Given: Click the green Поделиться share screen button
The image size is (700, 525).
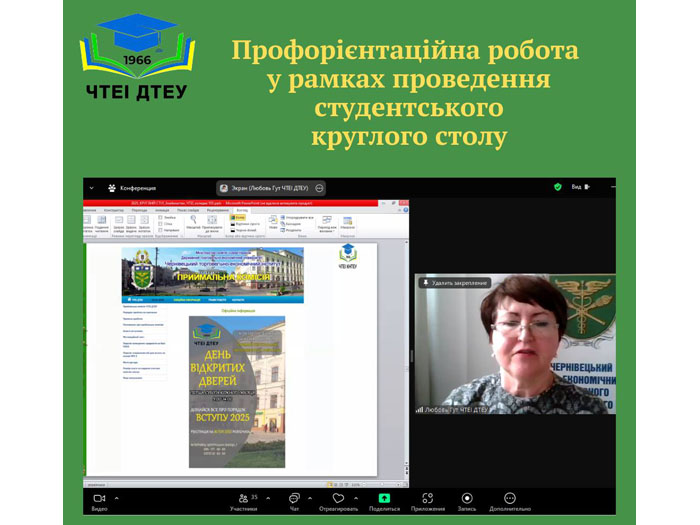Looking at the screenshot, I should point(384,497).
